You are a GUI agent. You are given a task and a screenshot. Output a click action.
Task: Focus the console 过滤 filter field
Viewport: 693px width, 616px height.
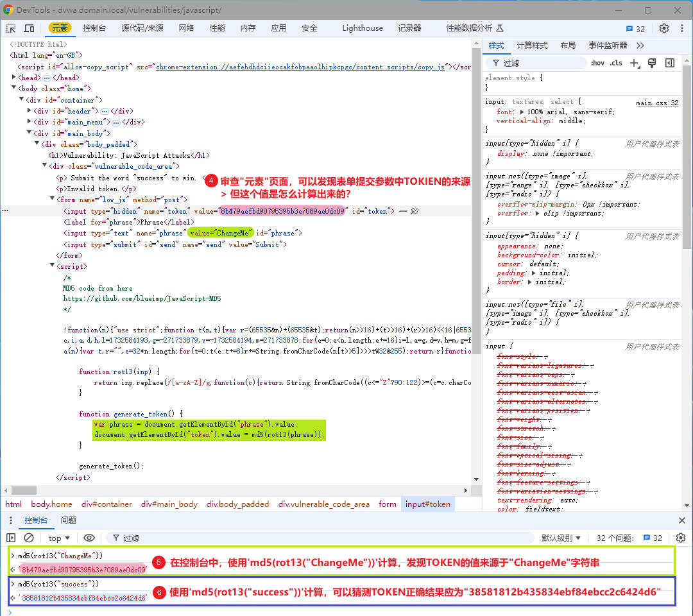click(x=320, y=538)
